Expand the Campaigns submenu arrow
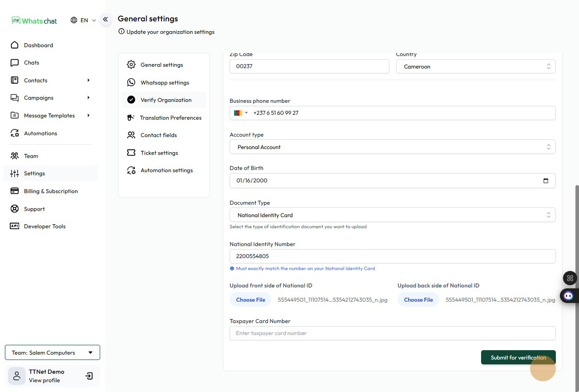 pos(88,98)
